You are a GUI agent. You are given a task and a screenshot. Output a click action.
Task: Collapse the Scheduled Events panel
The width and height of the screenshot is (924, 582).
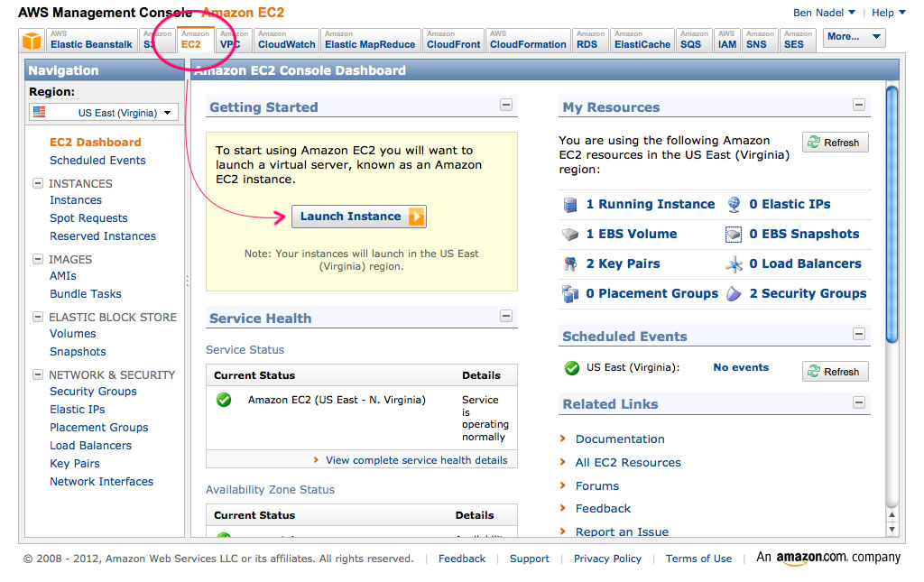[859, 334]
